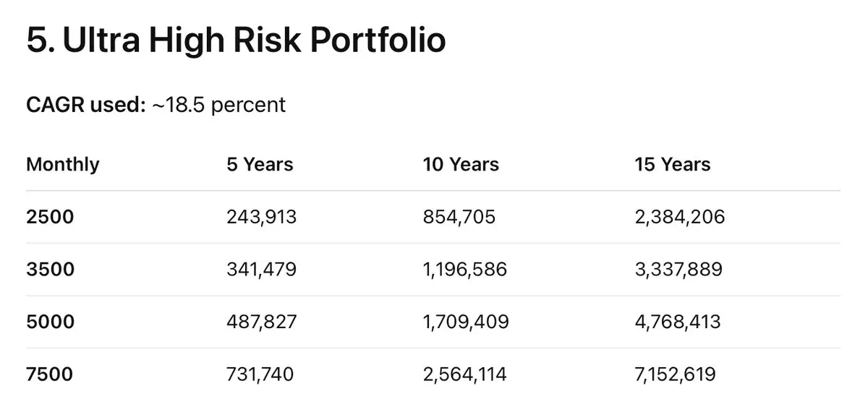Select the 3500 monthly row label

[50, 270]
